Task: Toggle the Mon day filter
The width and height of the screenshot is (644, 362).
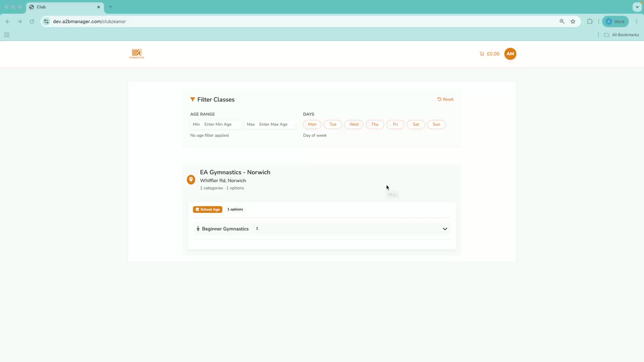Action: point(312,124)
